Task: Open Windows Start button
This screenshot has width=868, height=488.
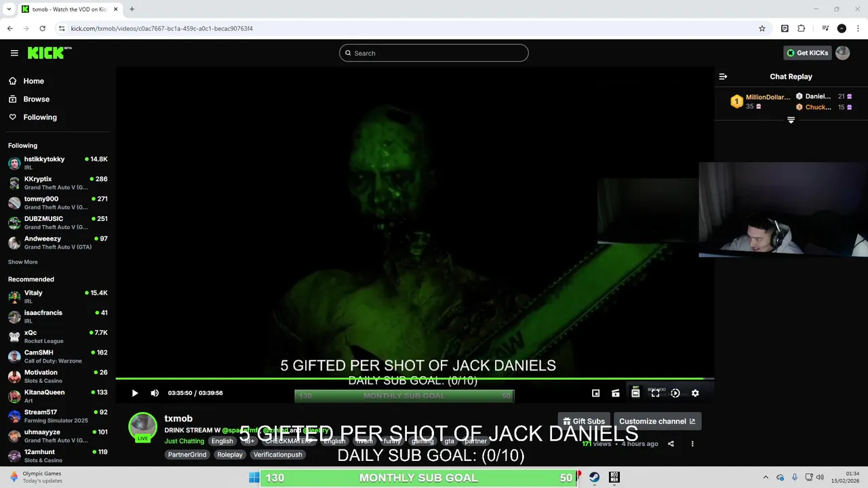Action: pos(254,477)
